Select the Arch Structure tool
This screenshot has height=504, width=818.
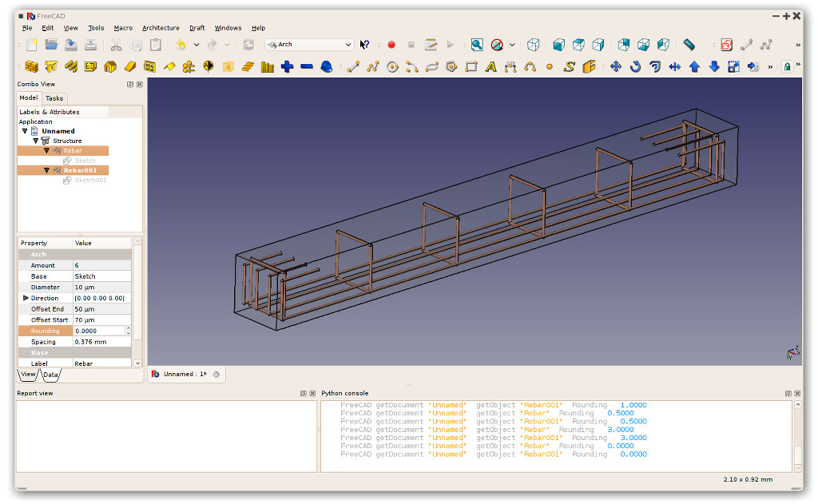coord(51,67)
